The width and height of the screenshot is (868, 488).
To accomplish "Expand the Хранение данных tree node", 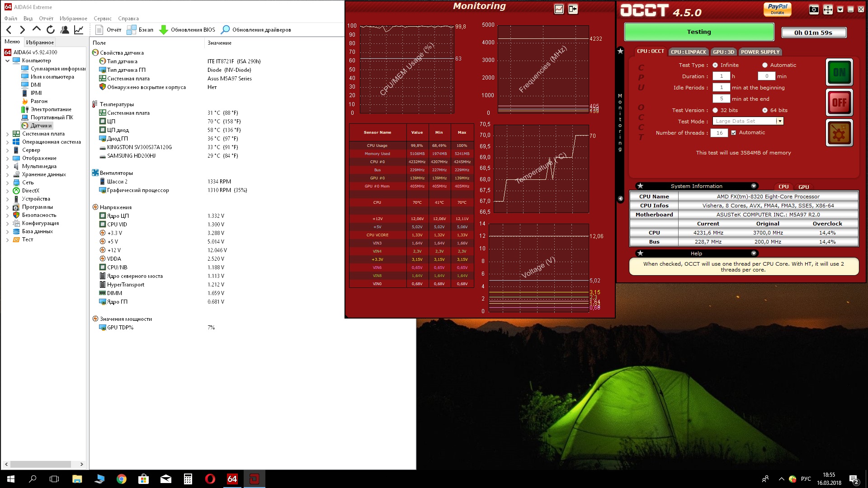I will point(7,174).
